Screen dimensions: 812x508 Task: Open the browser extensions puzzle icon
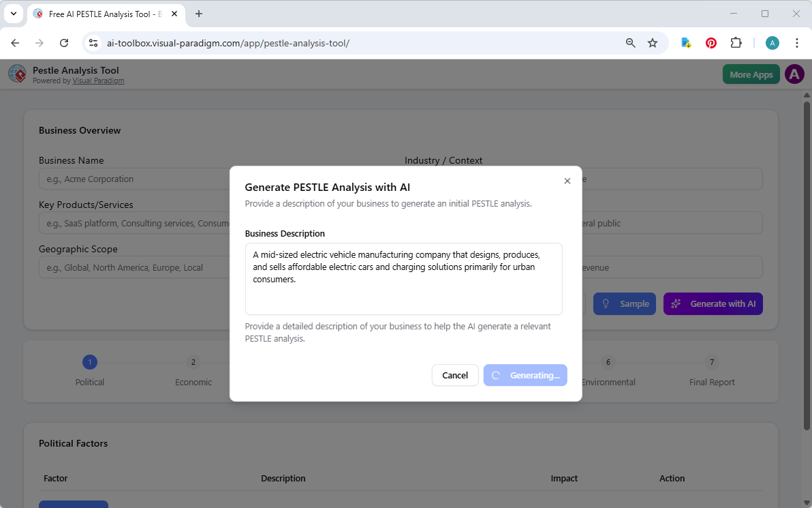coord(736,42)
